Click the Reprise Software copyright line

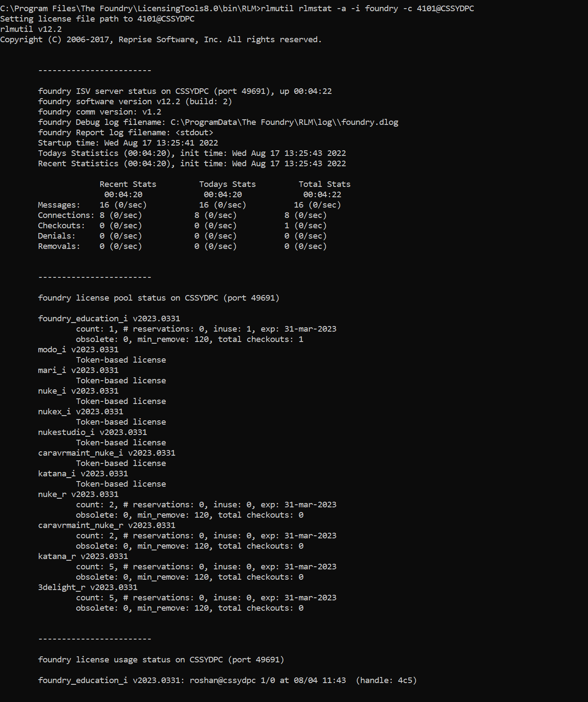pos(161,40)
